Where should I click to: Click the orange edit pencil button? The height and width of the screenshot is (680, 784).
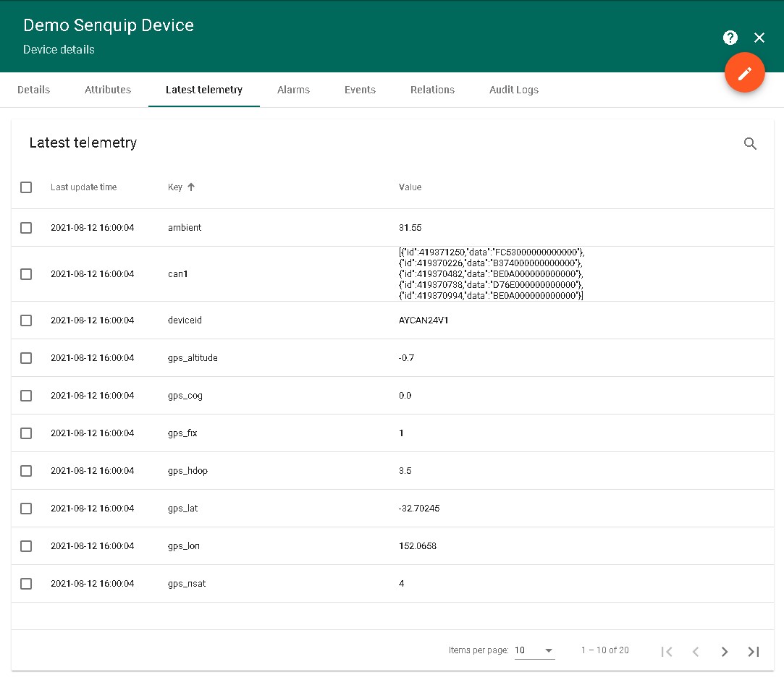click(745, 73)
